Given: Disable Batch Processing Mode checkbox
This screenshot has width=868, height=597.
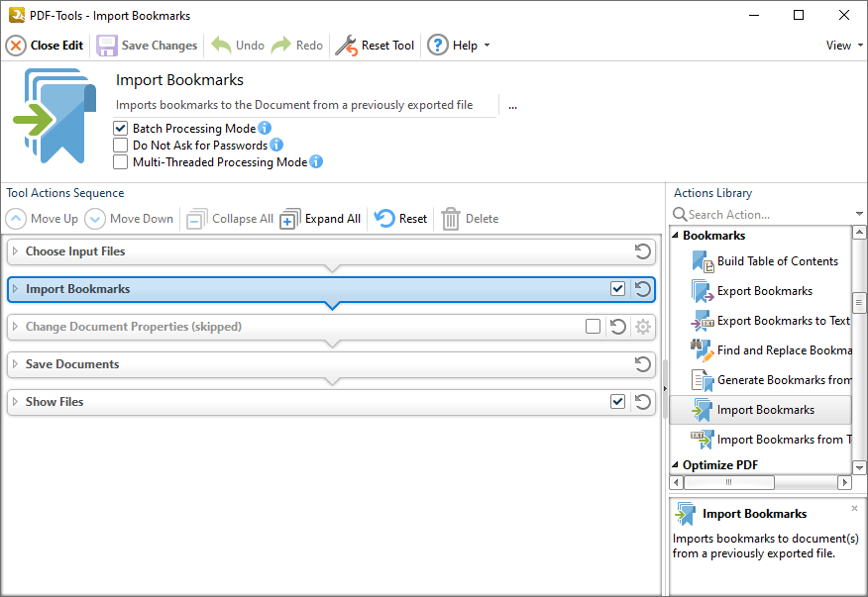Looking at the screenshot, I should (120, 129).
